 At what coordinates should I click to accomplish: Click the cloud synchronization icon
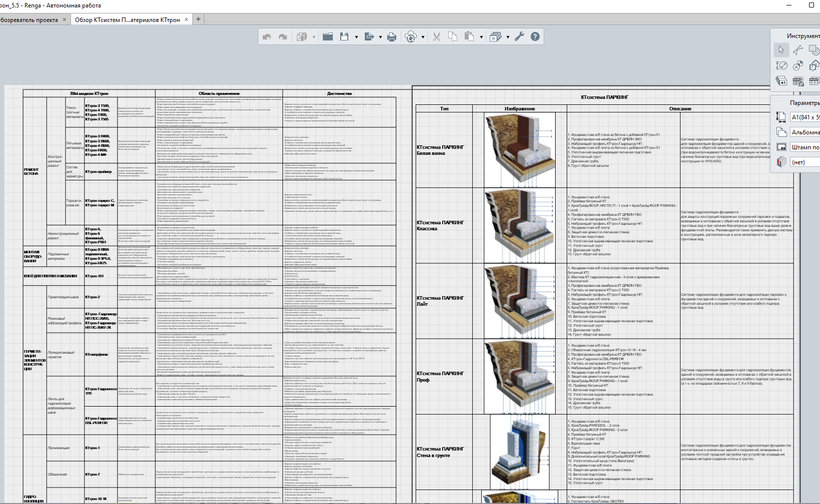(x=410, y=36)
